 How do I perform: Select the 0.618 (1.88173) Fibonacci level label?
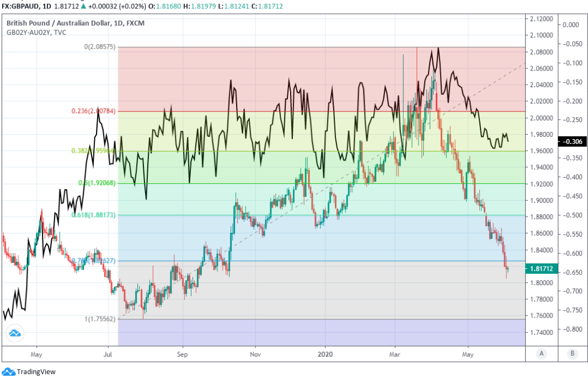pyautogui.click(x=94, y=215)
